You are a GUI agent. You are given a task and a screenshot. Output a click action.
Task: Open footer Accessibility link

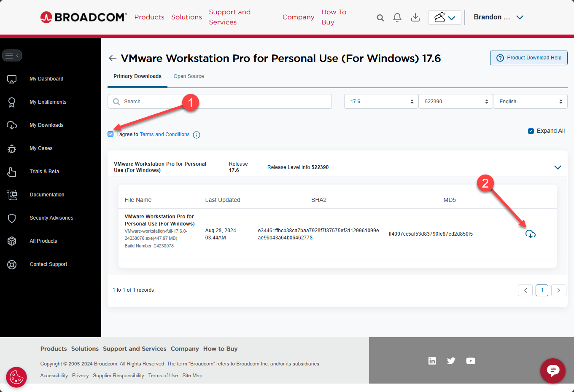[54, 376]
